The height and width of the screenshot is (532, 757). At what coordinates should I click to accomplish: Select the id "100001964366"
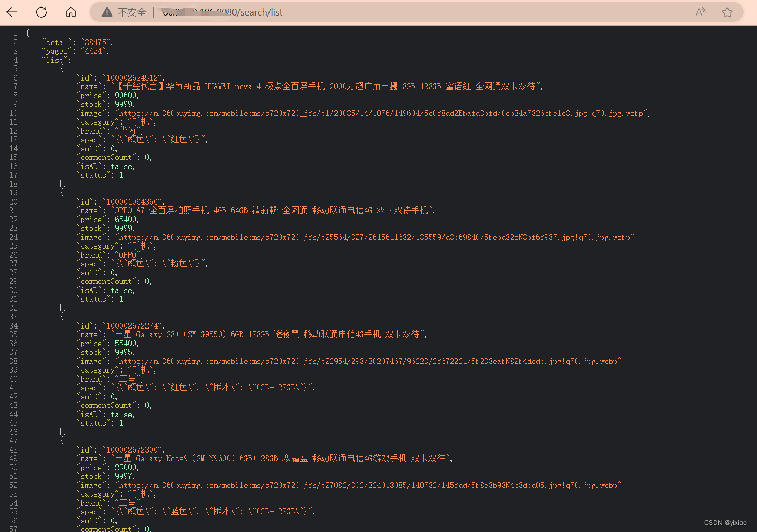(132, 202)
